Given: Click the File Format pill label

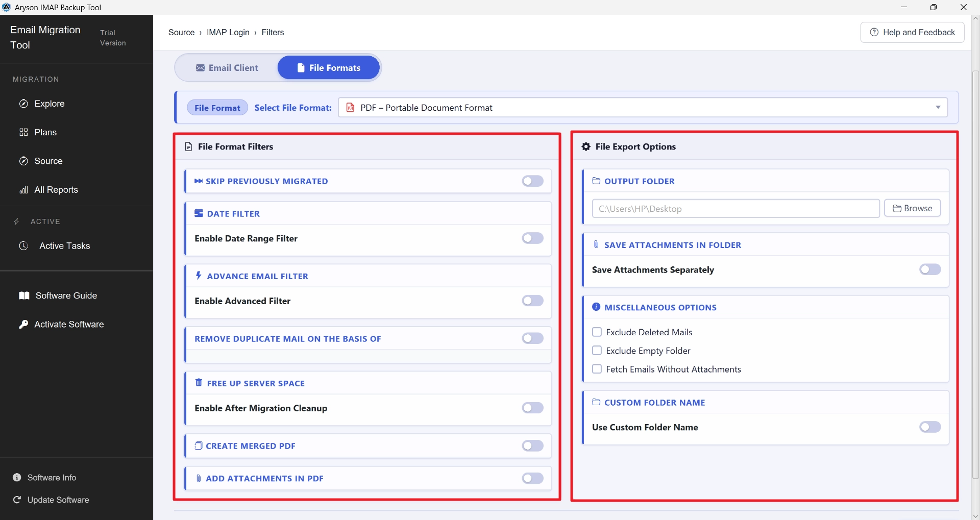Looking at the screenshot, I should tap(217, 108).
